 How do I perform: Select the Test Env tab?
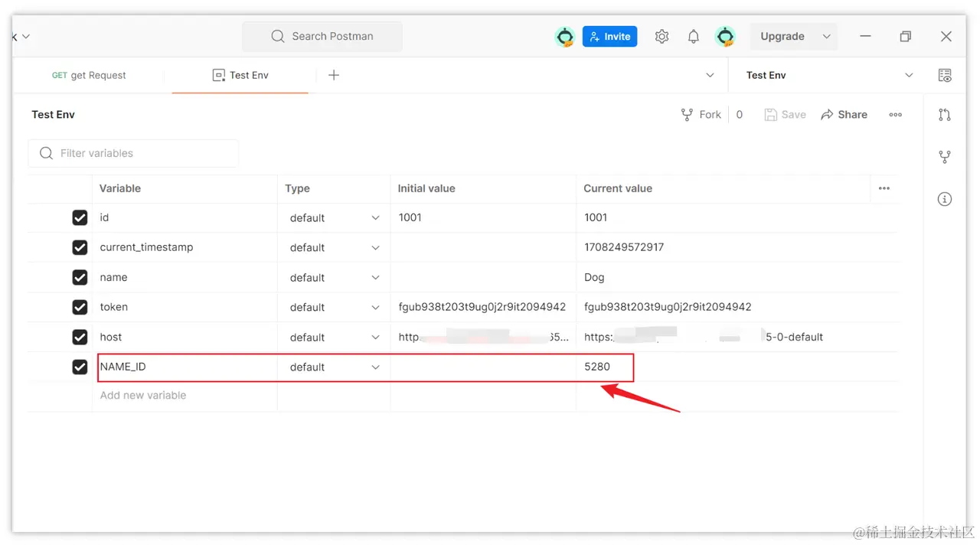click(x=240, y=75)
